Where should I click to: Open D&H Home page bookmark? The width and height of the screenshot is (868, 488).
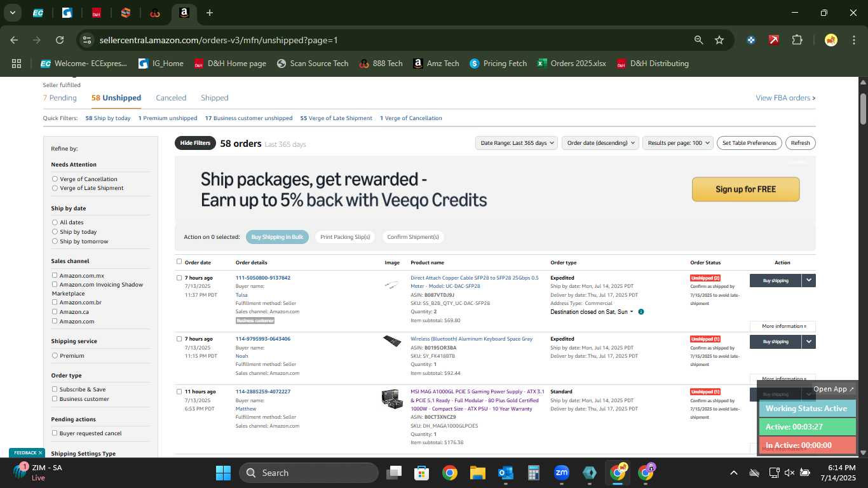tap(229, 64)
